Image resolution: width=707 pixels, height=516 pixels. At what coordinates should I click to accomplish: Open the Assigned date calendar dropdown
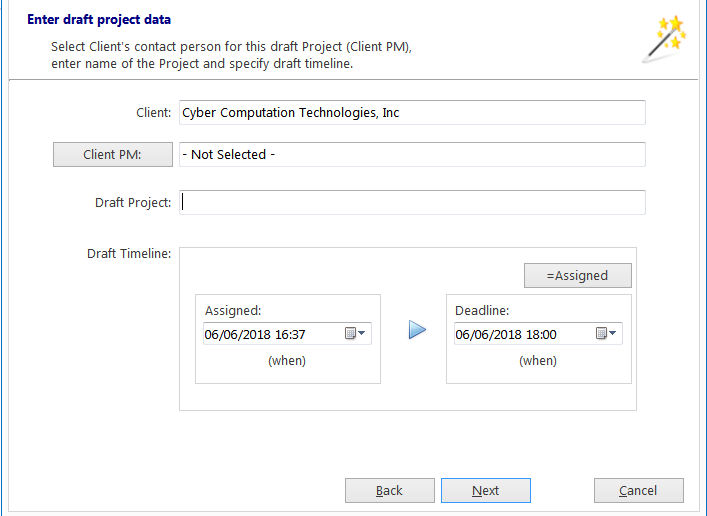point(355,334)
